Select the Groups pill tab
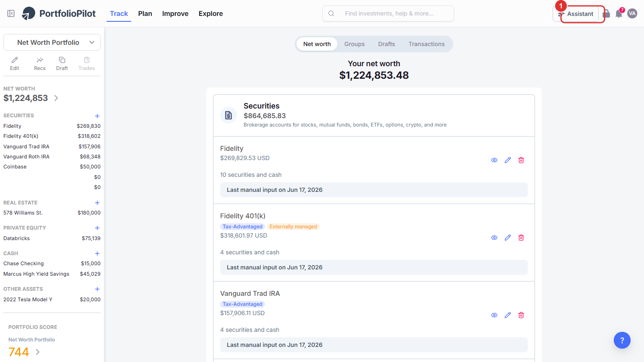 tap(355, 44)
